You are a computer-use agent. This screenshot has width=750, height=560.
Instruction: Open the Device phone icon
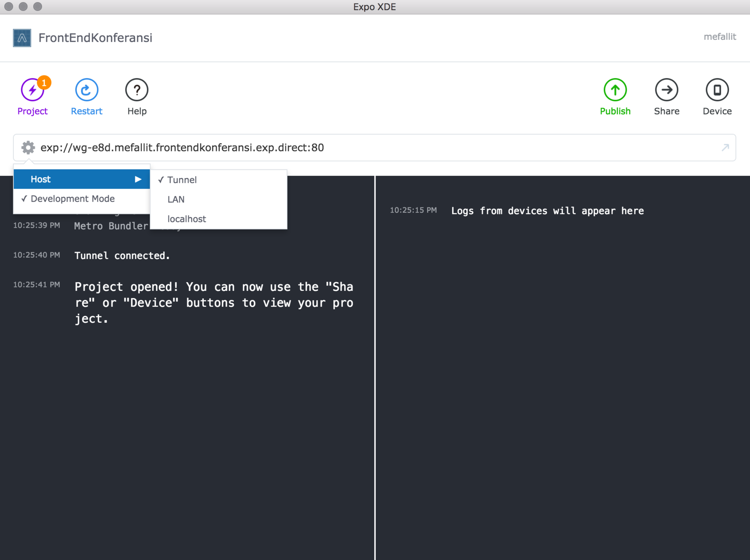pyautogui.click(x=717, y=90)
